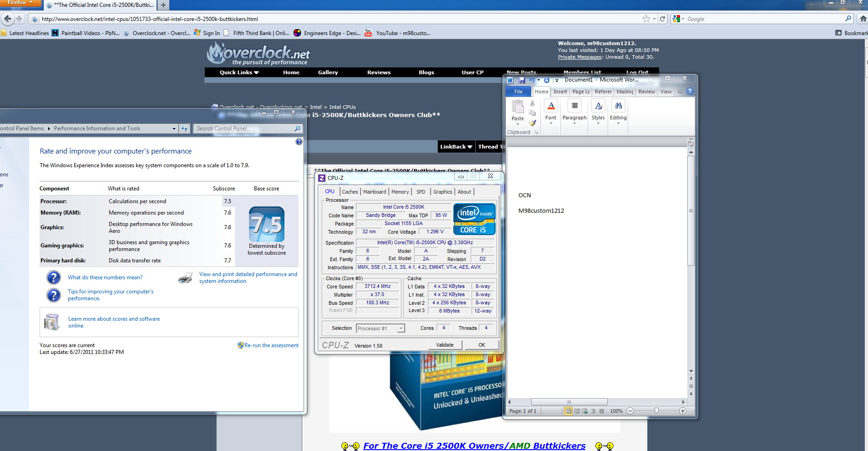868x451 pixels.
Task: Click Google search box in Firefox
Action: [764, 19]
